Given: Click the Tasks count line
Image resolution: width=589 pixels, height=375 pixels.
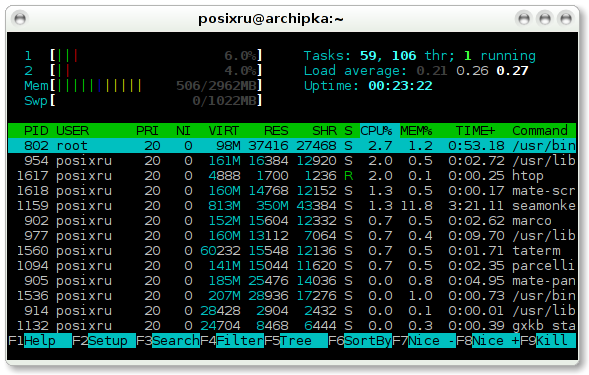Looking at the screenshot, I should pos(420,56).
